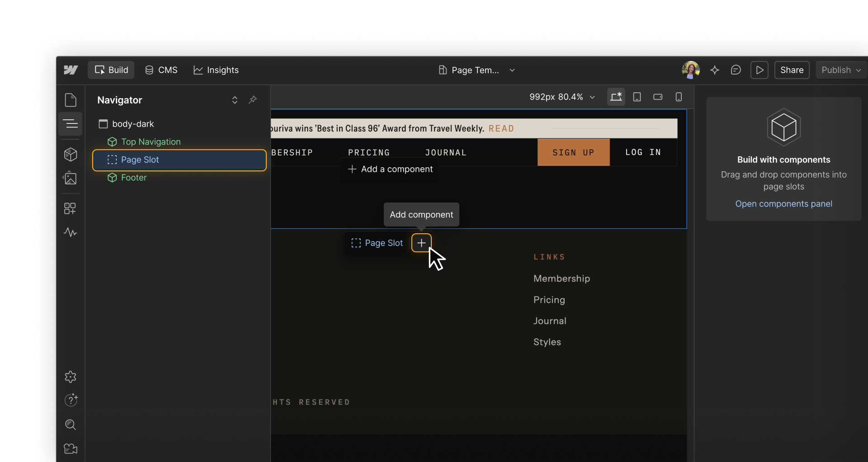Screen dimensions: 868x462
Task: Open the Publish dropdown
Action: tap(840, 70)
